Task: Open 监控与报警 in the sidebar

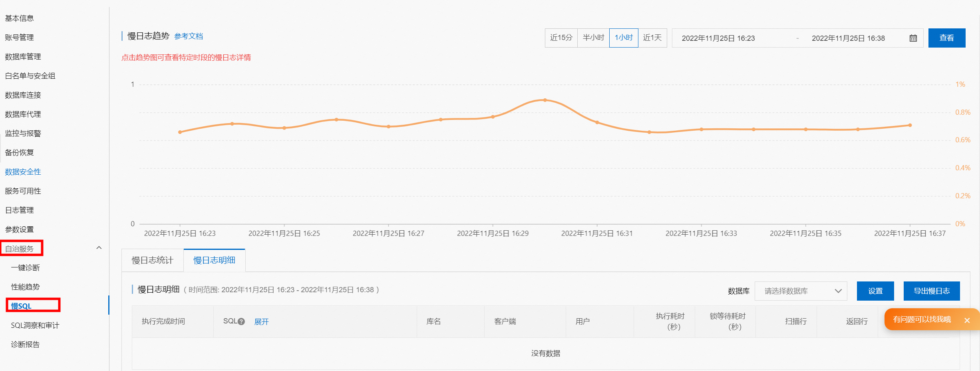Action: point(23,134)
